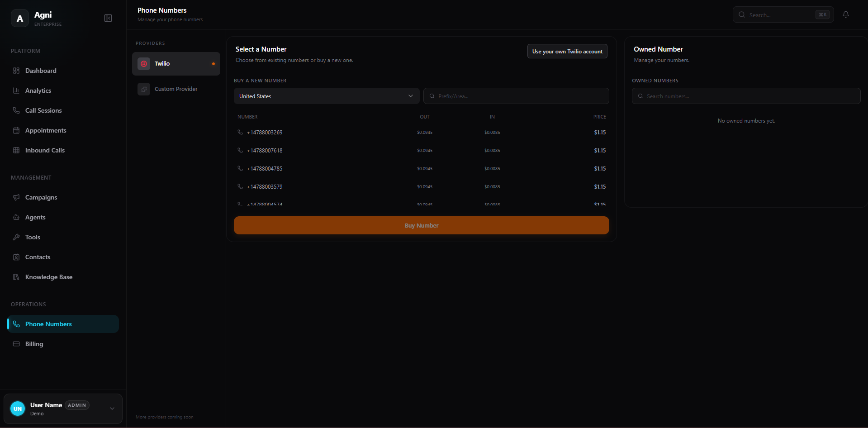The width and height of the screenshot is (868, 428).
Task: Open the Dashboard page
Action: [x=41, y=71]
